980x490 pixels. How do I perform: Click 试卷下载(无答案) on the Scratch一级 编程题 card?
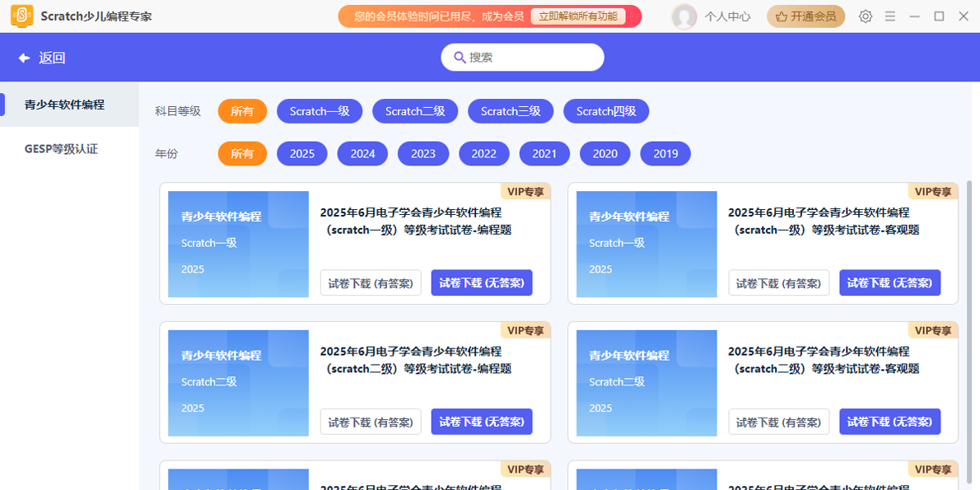481,282
